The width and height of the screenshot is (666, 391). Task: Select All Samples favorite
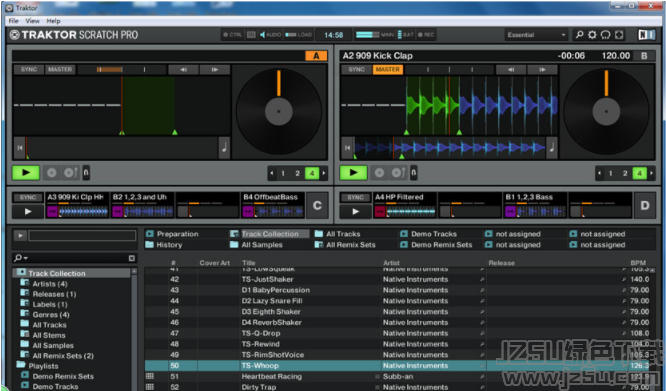click(257, 245)
